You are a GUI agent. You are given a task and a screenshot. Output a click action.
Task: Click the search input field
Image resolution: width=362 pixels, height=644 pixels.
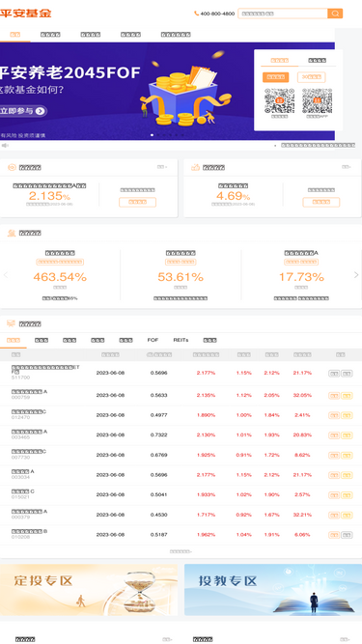coord(283,14)
